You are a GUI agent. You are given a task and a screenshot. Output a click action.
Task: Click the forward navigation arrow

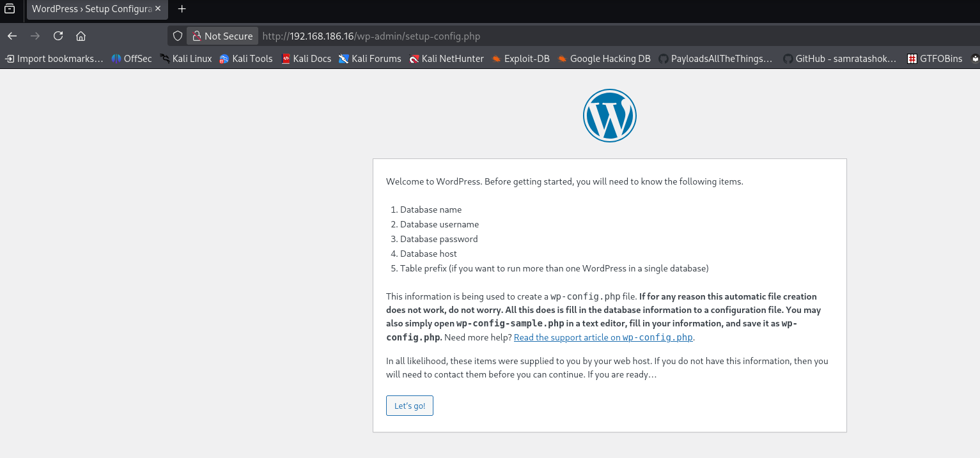35,36
